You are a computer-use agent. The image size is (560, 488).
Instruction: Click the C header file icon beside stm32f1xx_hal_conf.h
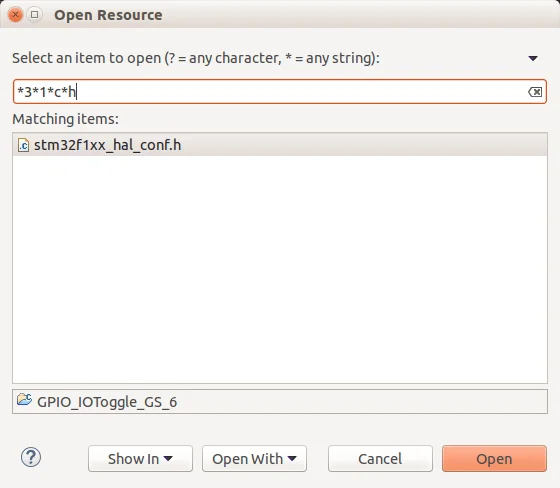(24, 145)
